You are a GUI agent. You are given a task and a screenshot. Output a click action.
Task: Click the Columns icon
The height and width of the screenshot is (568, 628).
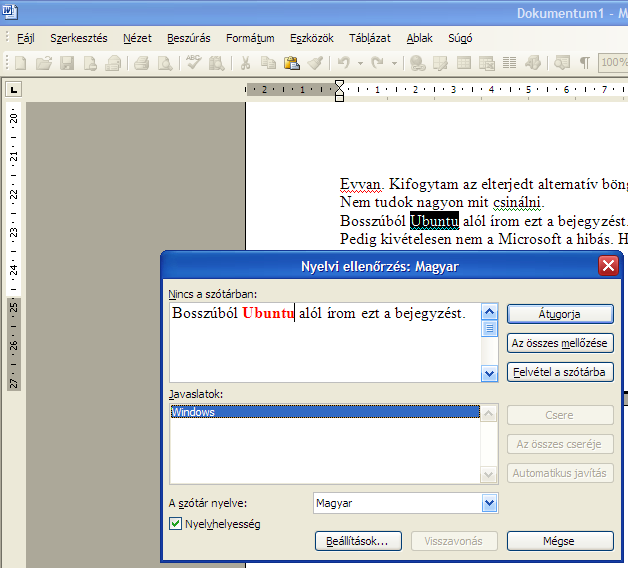509,63
